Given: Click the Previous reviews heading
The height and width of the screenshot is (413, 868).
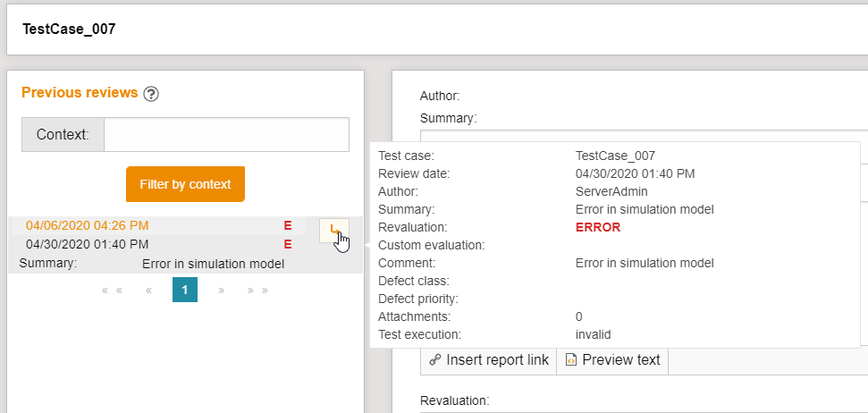Looking at the screenshot, I should click(x=80, y=93).
